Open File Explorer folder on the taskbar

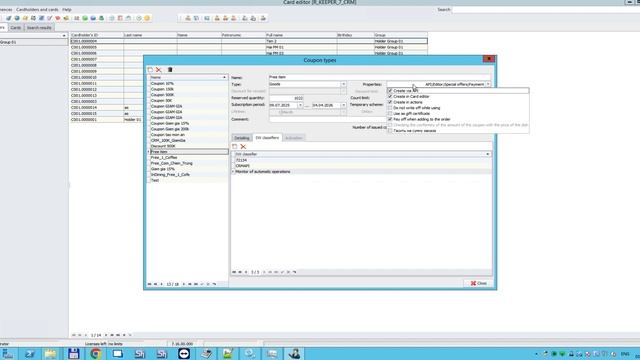tap(51, 353)
